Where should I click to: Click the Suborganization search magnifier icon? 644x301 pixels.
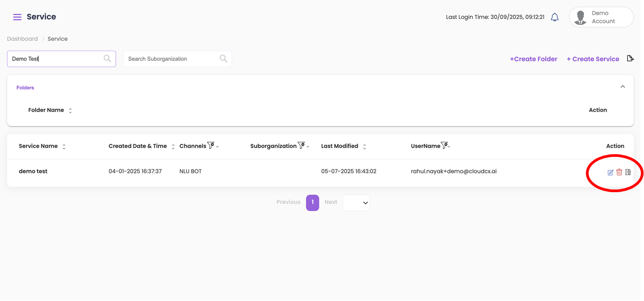(223, 59)
